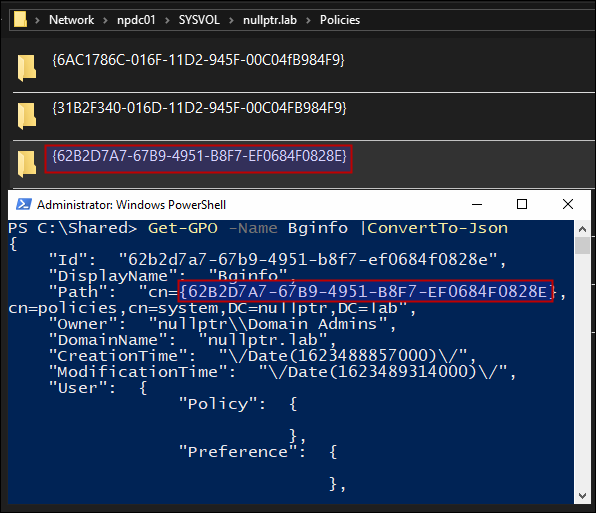Click folder icon of the 6AC1786C policy folder

point(27,68)
